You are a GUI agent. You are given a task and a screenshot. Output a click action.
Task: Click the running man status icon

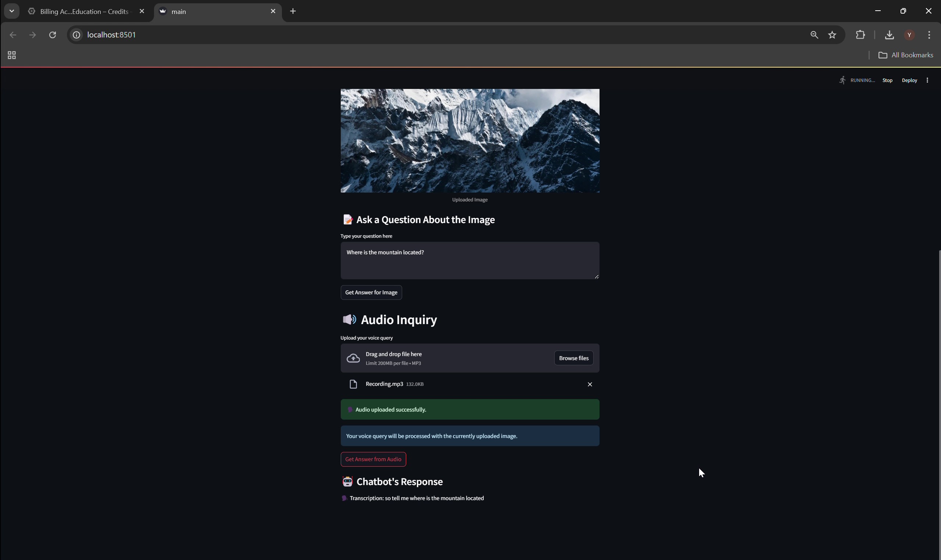pyautogui.click(x=842, y=80)
